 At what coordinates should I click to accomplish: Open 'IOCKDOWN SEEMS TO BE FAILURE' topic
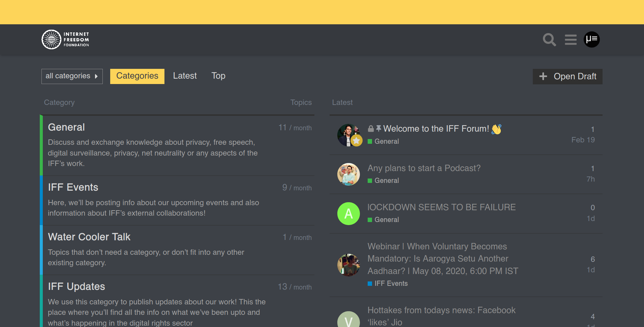point(441,207)
